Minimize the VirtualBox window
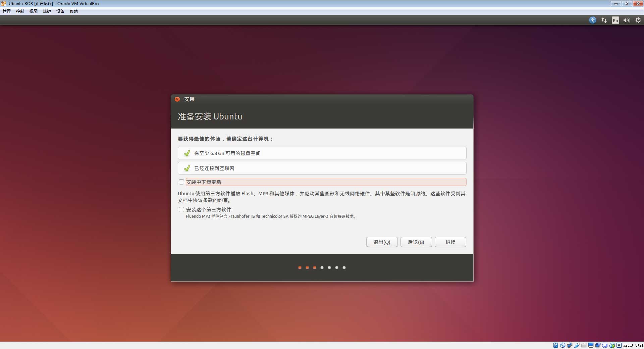Image resolution: width=644 pixels, height=349 pixels. 616,4
